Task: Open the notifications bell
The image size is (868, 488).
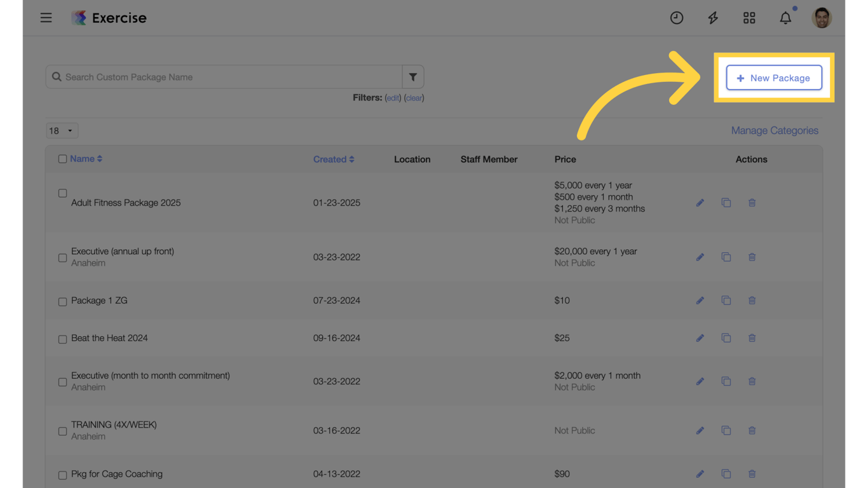Action: [x=785, y=18]
